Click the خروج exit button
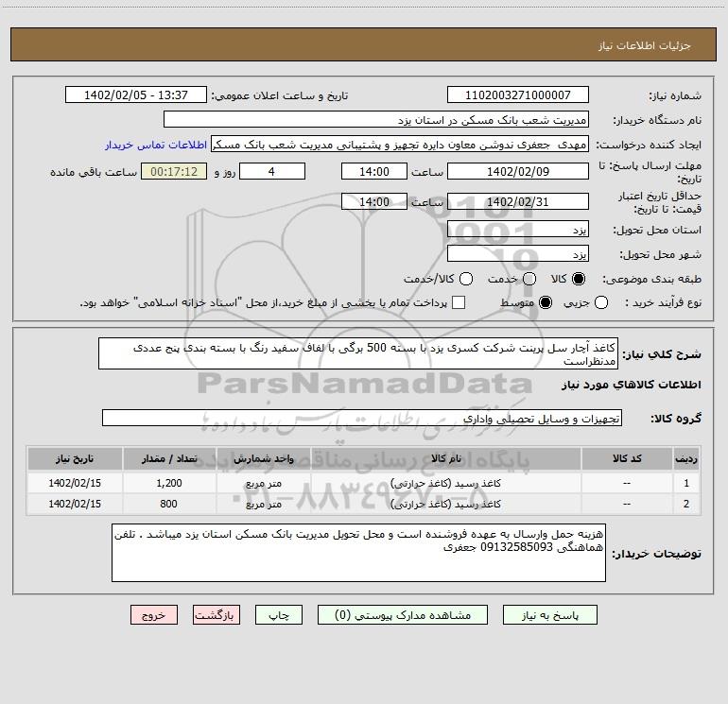The image size is (728, 704). 154,615
